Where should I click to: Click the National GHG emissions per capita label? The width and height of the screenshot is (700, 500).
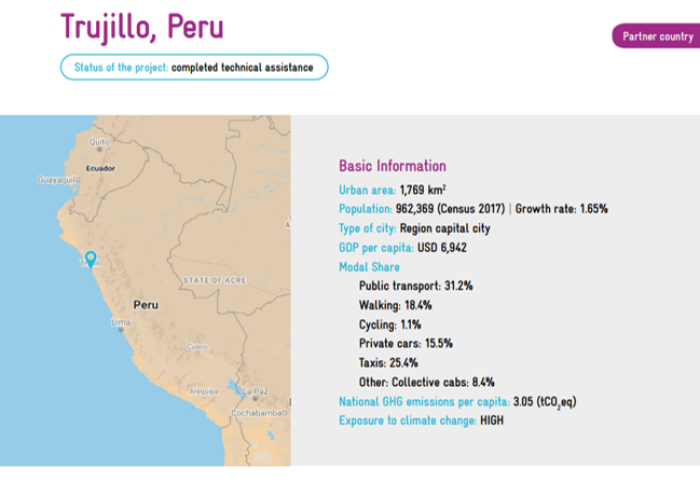point(424,402)
